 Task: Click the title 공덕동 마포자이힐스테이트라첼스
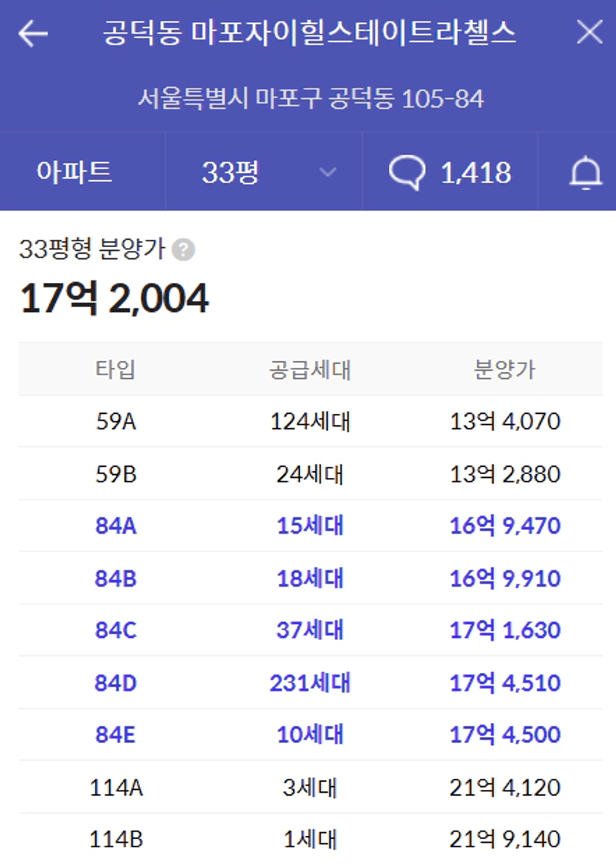pos(309,33)
